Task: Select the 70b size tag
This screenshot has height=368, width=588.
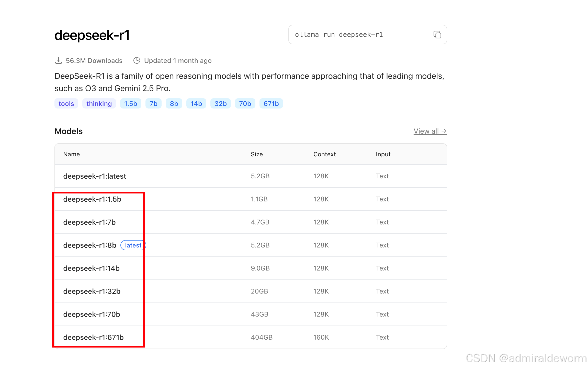Action: [x=245, y=104]
